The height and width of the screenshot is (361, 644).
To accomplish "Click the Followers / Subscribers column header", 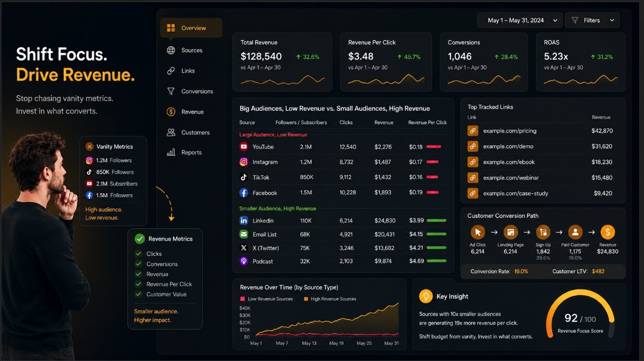I will [x=301, y=122].
